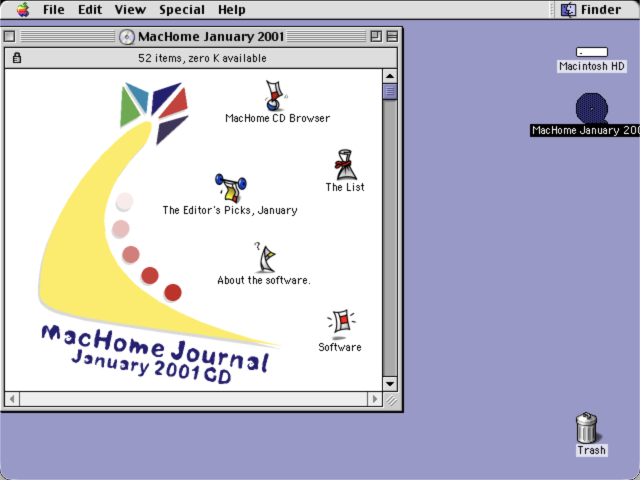This screenshot has width=640, height=480.
Task: Click 'The Editor's Picks, January' label
Action: click(x=230, y=210)
